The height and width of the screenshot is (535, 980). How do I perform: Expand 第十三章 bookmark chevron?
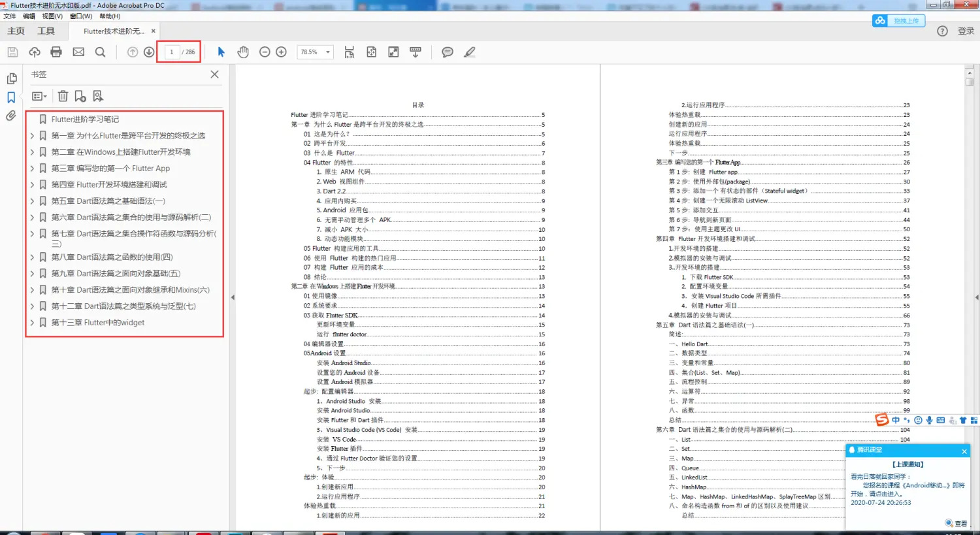pyautogui.click(x=32, y=323)
